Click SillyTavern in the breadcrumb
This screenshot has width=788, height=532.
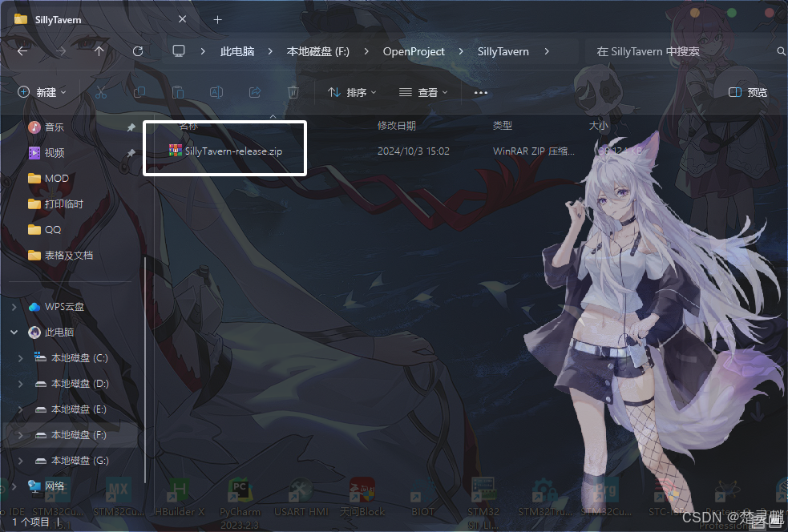click(503, 51)
